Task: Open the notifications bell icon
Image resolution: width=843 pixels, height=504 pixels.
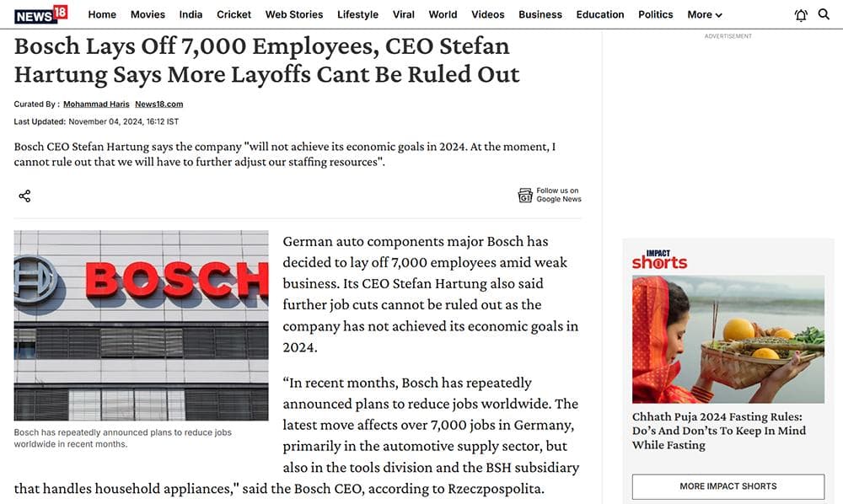Action: click(x=801, y=14)
